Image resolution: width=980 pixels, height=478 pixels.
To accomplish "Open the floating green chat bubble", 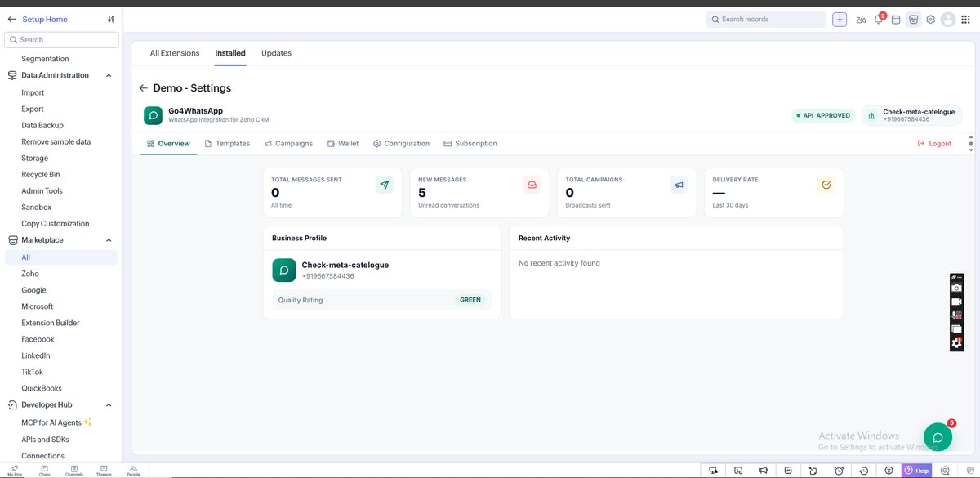I will 938,437.
